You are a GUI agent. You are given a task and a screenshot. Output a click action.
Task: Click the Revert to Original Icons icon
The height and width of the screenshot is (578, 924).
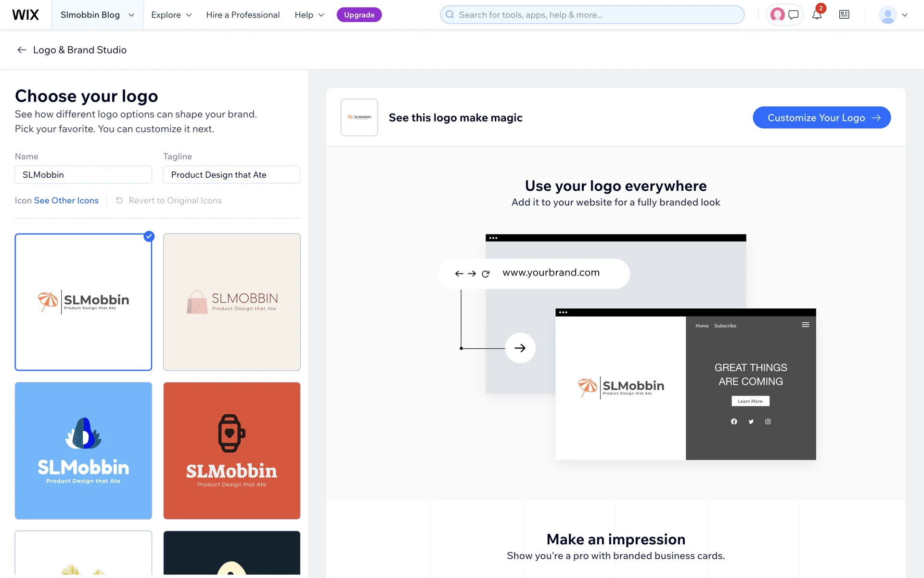[119, 200]
